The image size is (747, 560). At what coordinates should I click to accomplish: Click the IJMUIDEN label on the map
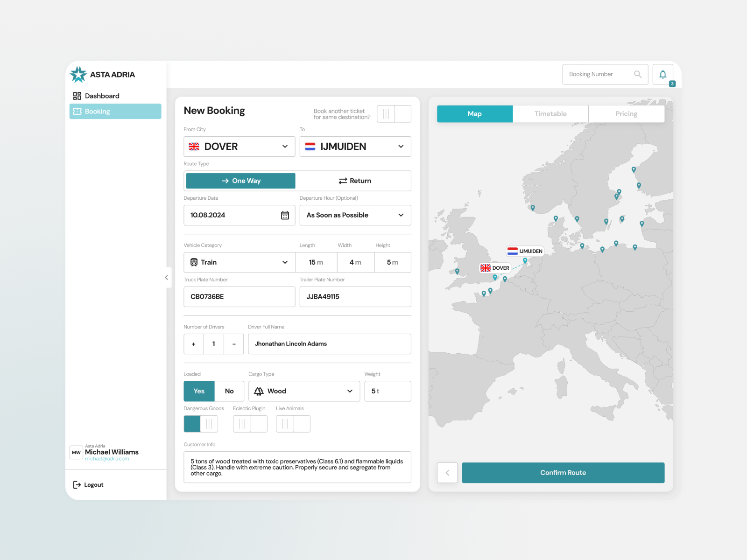pos(525,251)
